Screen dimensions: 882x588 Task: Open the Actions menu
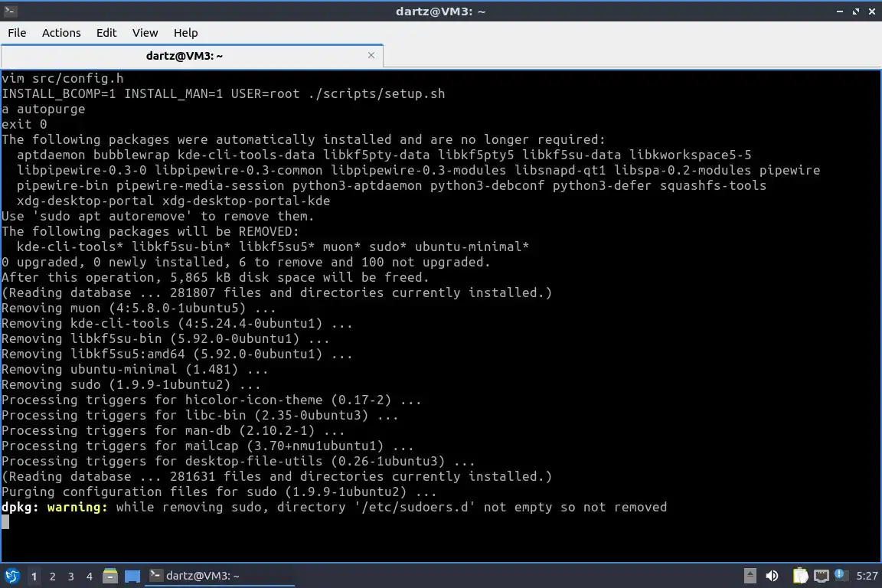click(61, 33)
